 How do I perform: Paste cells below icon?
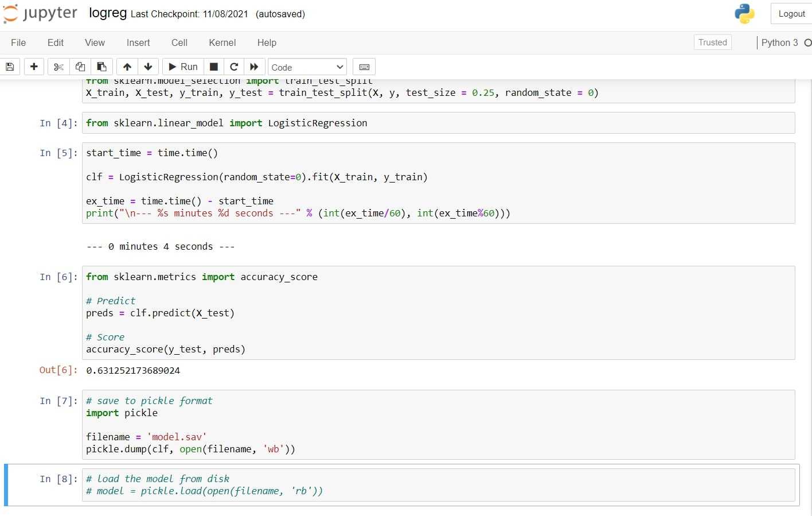[101, 67]
